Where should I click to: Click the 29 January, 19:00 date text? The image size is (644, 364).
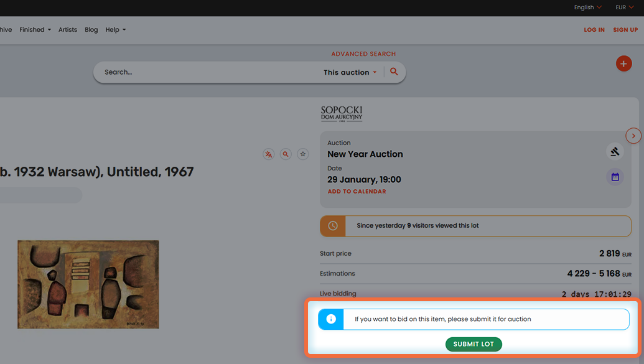click(364, 180)
